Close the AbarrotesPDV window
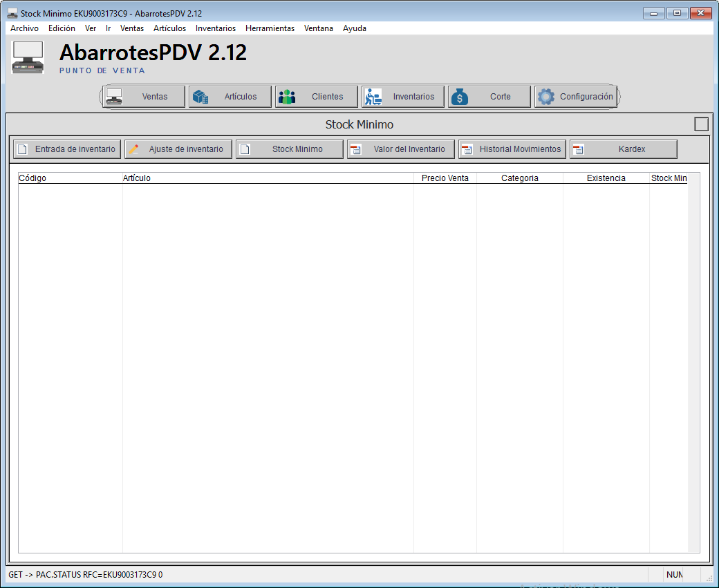719x588 pixels. pyautogui.click(x=701, y=13)
